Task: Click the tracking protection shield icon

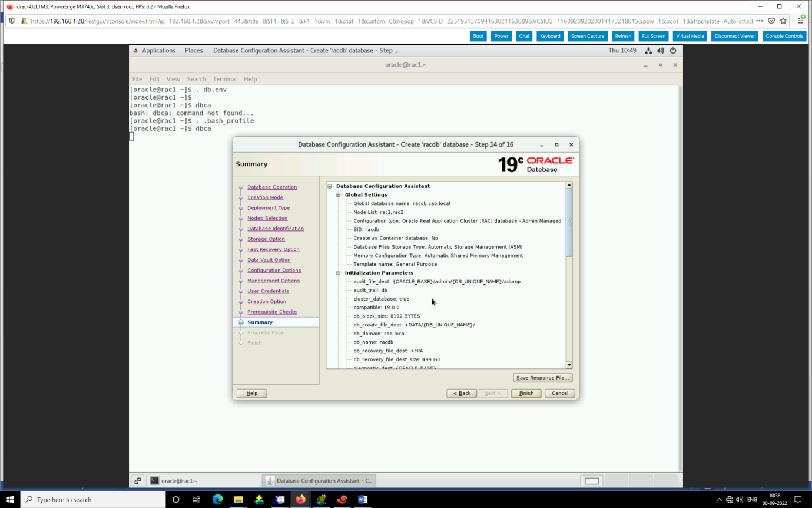Action: pos(12,21)
